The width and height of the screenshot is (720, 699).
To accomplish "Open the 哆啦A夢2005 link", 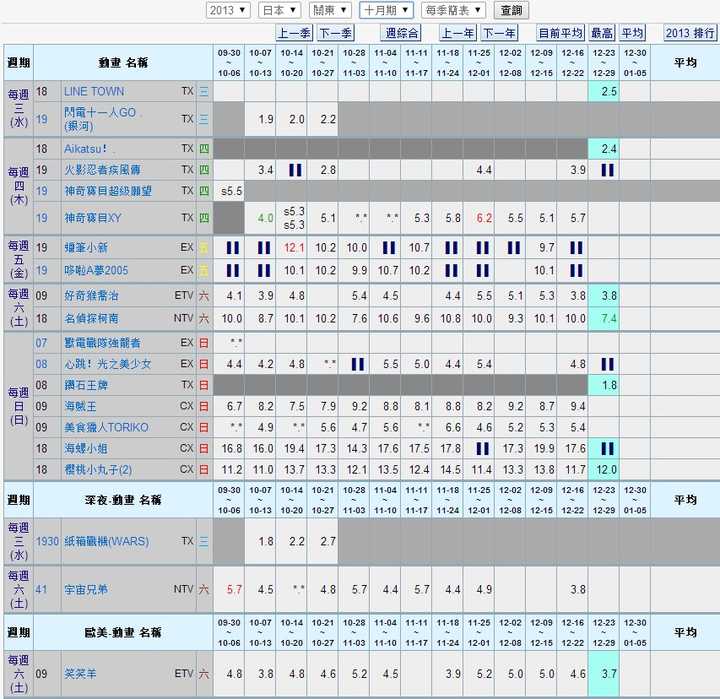I will click(x=96, y=270).
